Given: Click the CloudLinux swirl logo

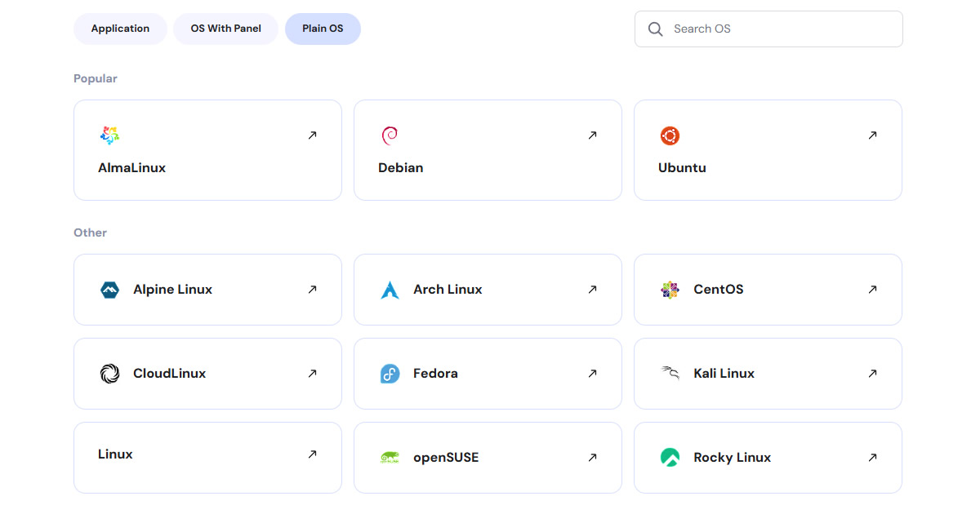Looking at the screenshot, I should coord(109,374).
